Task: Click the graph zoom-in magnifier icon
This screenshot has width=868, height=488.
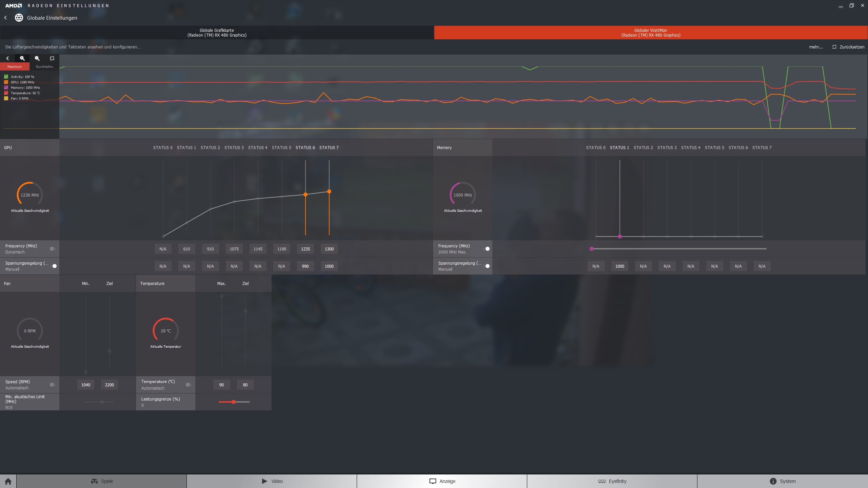Action: click(22, 58)
